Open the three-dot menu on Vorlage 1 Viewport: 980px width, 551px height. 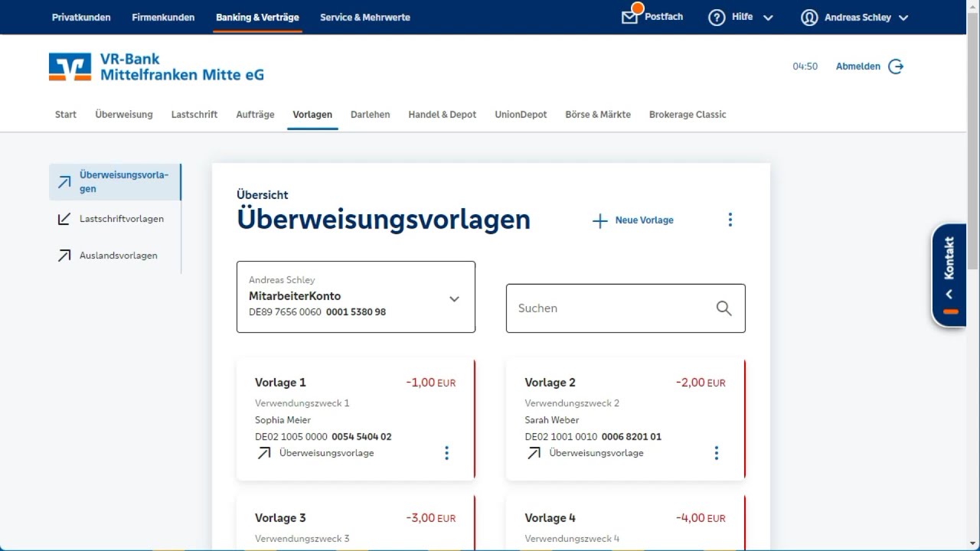(x=446, y=453)
